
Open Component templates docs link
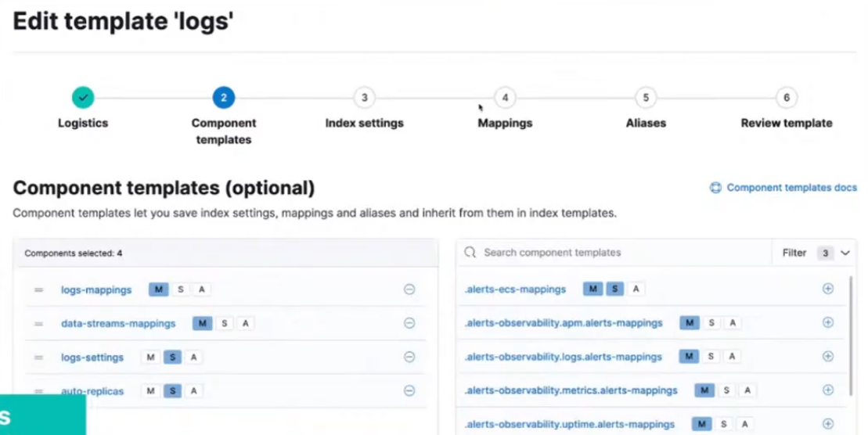(x=791, y=188)
